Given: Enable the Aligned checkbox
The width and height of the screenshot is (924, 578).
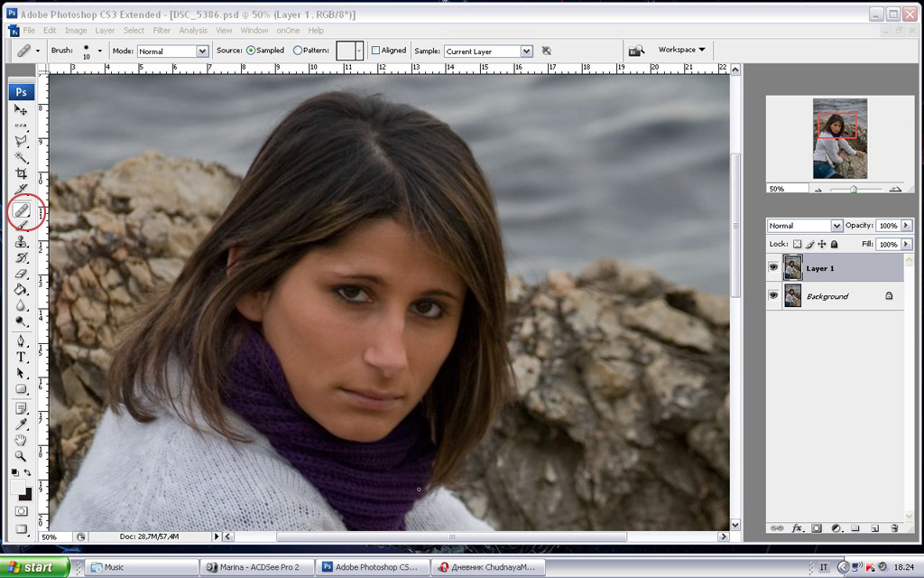Looking at the screenshot, I should pos(376,51).
